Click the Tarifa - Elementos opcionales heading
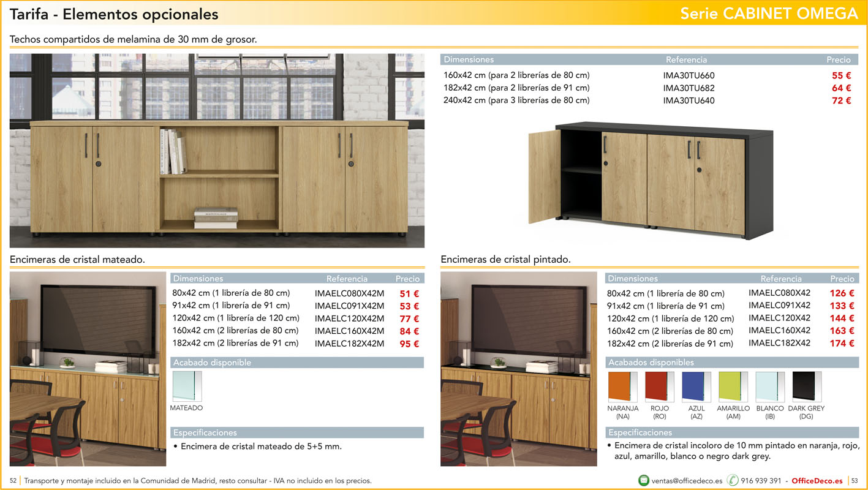Screen dimensions: 868x490 [x=114, y=13]
